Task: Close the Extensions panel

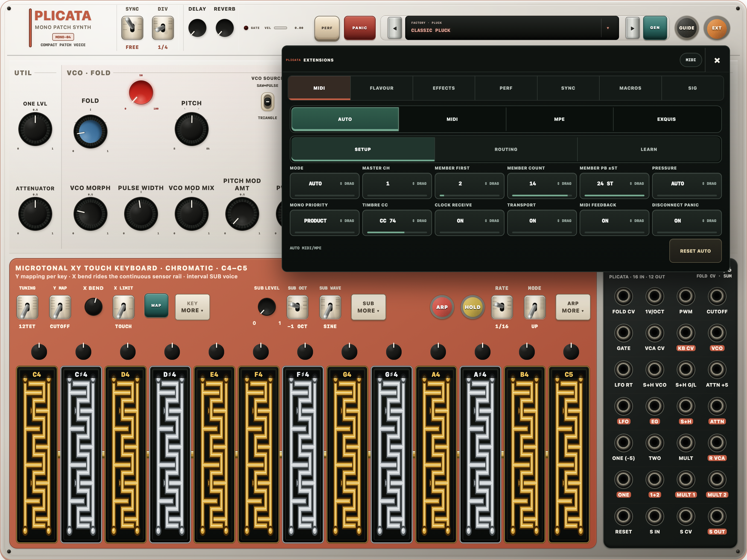Action: [x=717, y=60]
